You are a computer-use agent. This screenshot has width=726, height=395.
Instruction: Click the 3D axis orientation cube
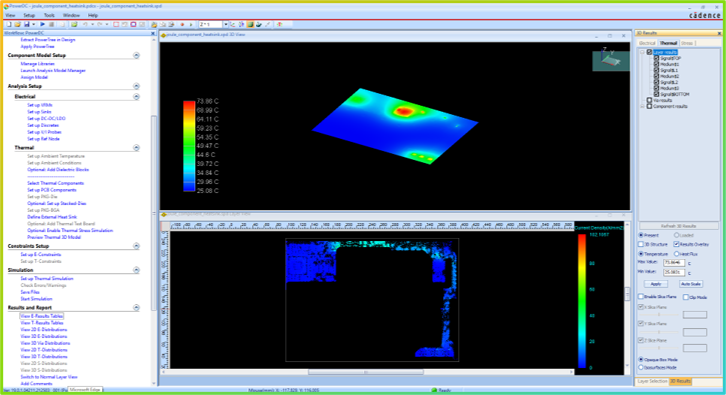coord(611,59)
